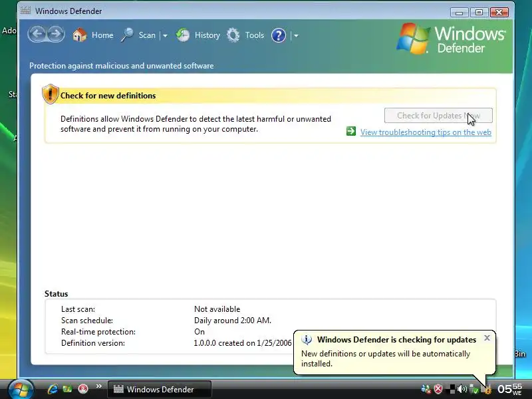Open Help via question mark icon
532x399 pixels.
(279, 35)
